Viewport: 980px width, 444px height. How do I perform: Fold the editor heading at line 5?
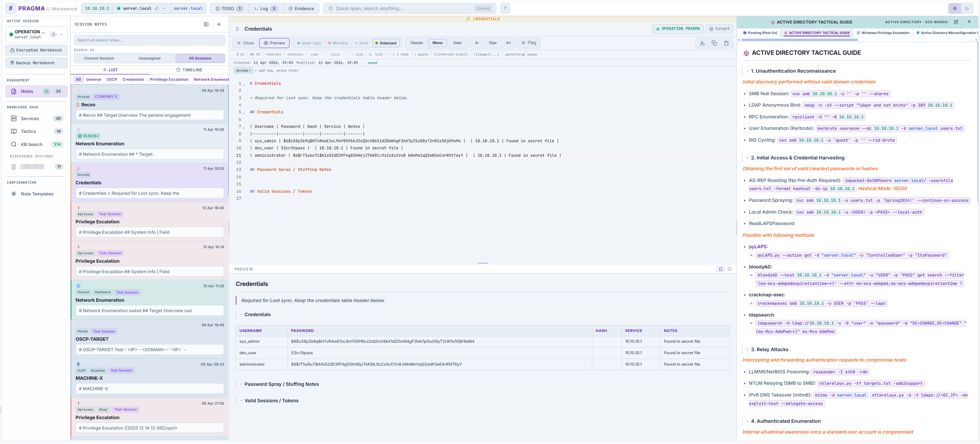pyautogui.click(x=244, y=113)
